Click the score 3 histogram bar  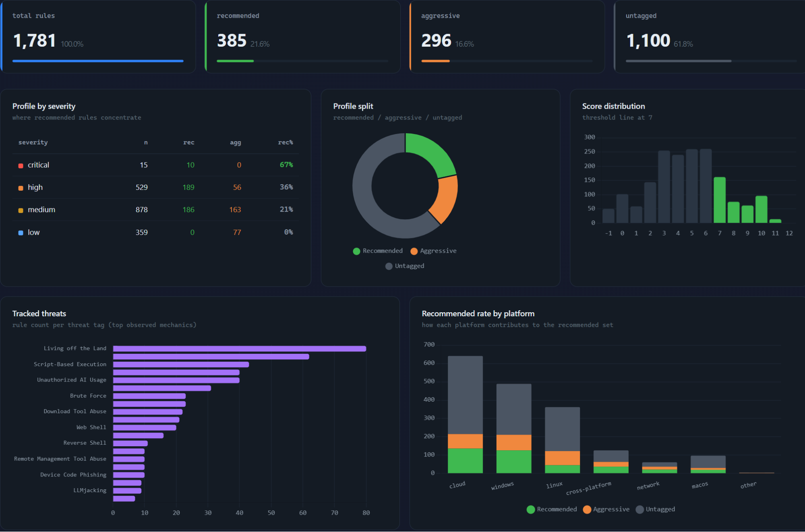tap(664, 187)
